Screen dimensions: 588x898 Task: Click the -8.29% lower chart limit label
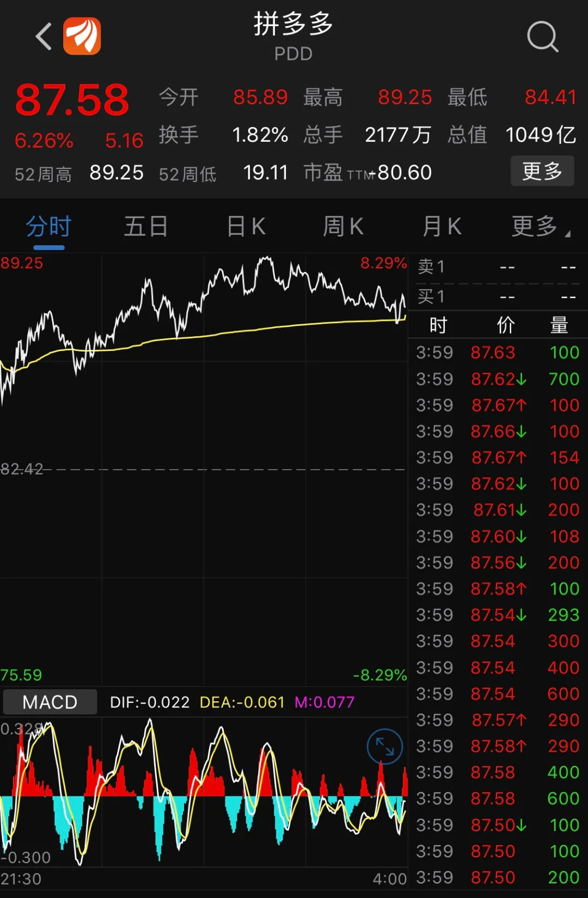(380, 676)
